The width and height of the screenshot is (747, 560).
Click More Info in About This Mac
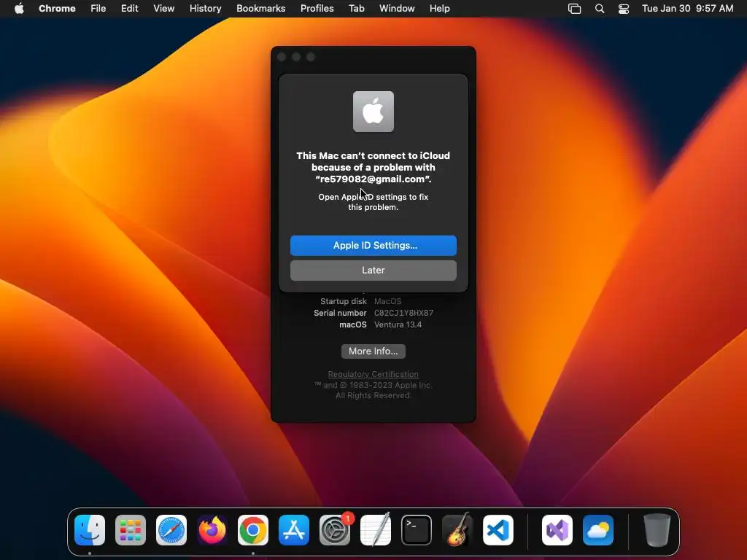[373, 351]
